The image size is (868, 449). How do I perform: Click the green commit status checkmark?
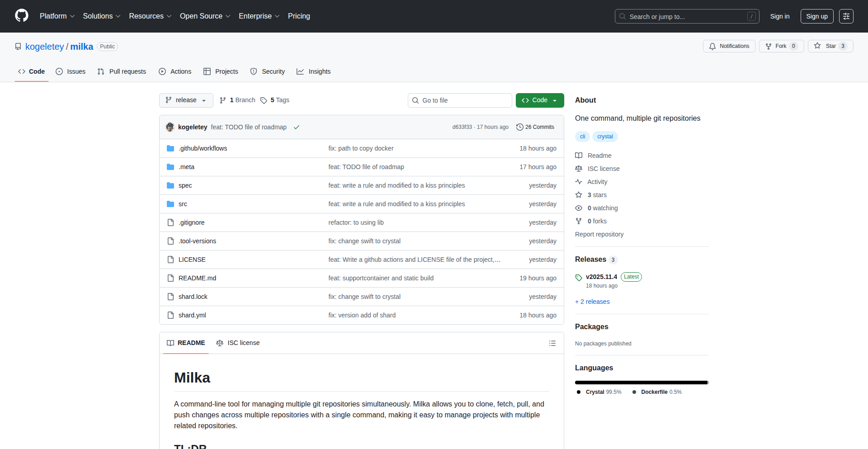[x=297, y=127]
